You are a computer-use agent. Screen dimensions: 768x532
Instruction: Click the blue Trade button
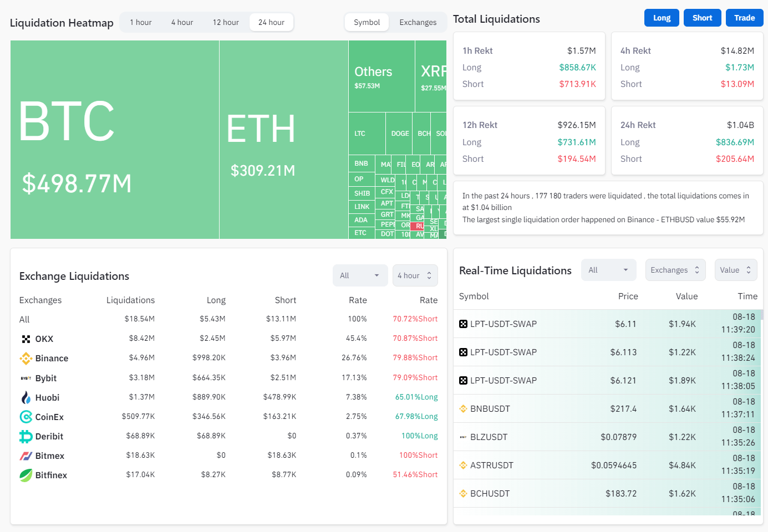point(744,18)
